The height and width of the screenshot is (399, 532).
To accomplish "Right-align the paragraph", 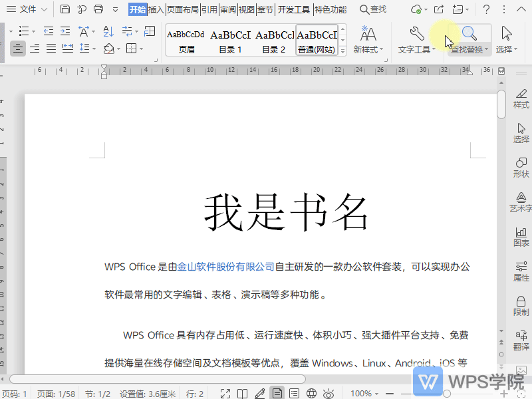I will pyautogui.click(x=35, y=49).
